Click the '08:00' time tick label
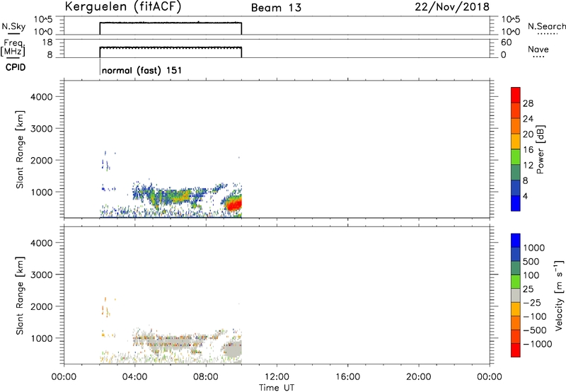 (206, 377)
